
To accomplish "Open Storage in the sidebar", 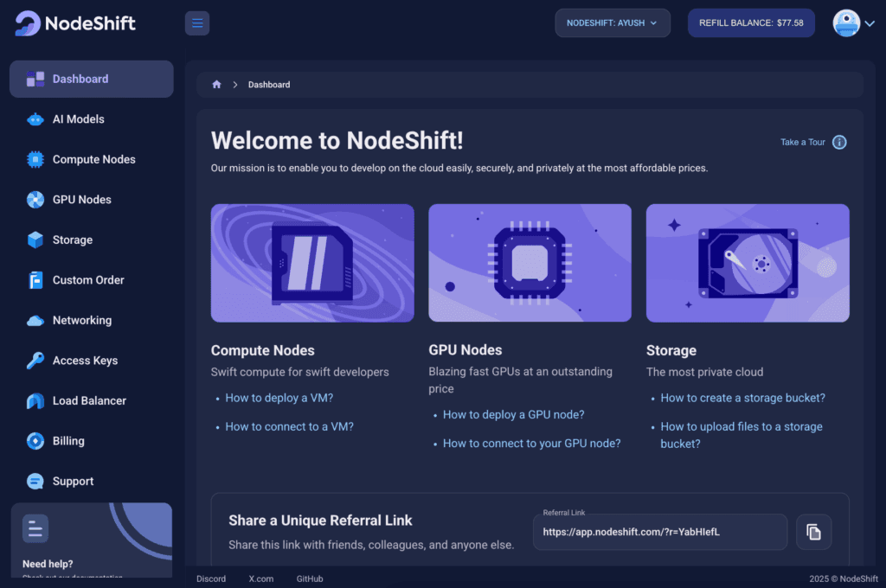I will tap(92, 240).
